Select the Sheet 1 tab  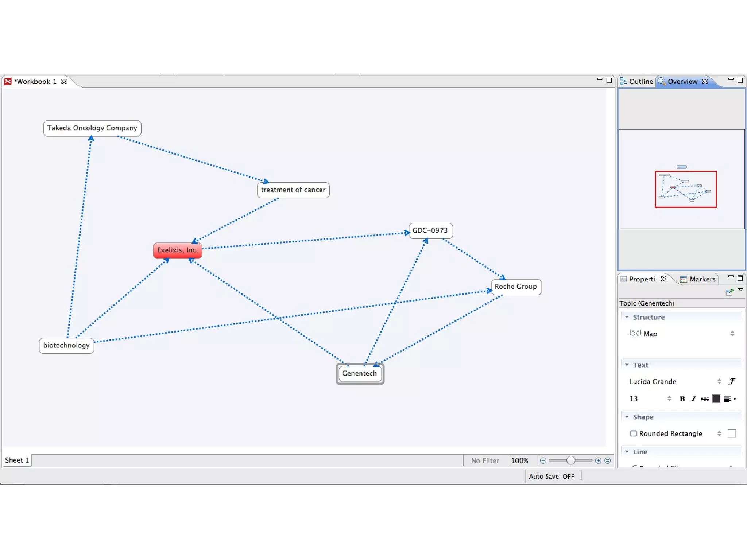(x=17, y=460)
